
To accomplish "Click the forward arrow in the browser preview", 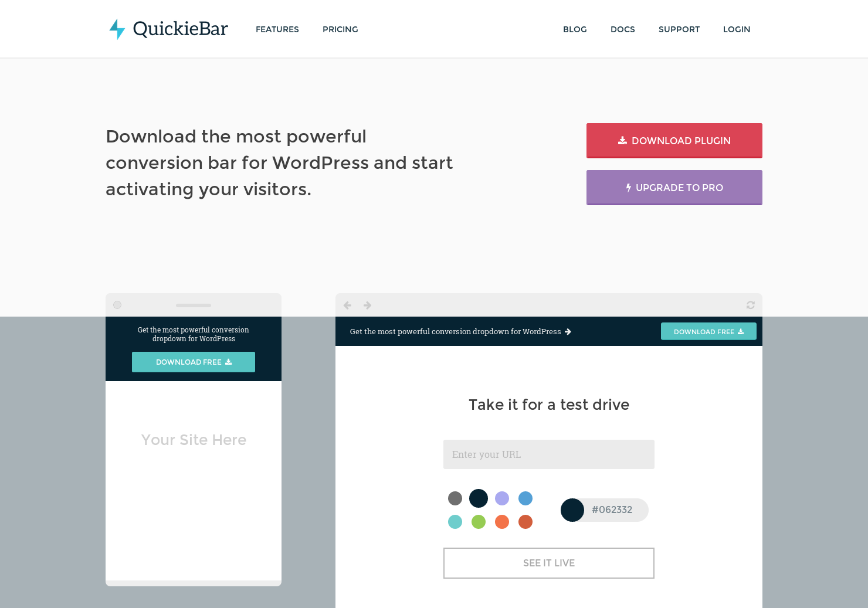I will tap(367, 305).
